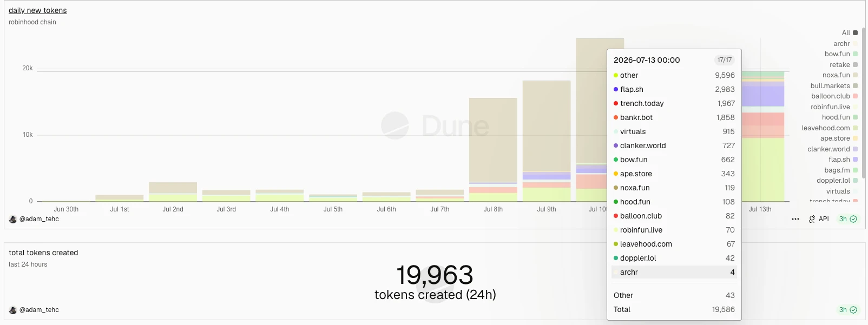Toggle the All series legend item
Viewport: 868px width, 325px height.
pyautogui.click(x=850, y=33)
